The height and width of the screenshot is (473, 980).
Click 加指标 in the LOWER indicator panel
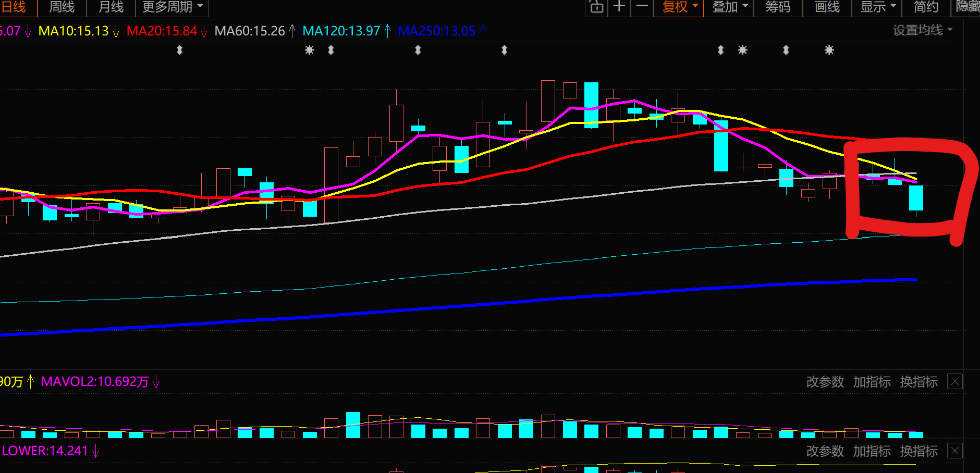coord(872,451)
